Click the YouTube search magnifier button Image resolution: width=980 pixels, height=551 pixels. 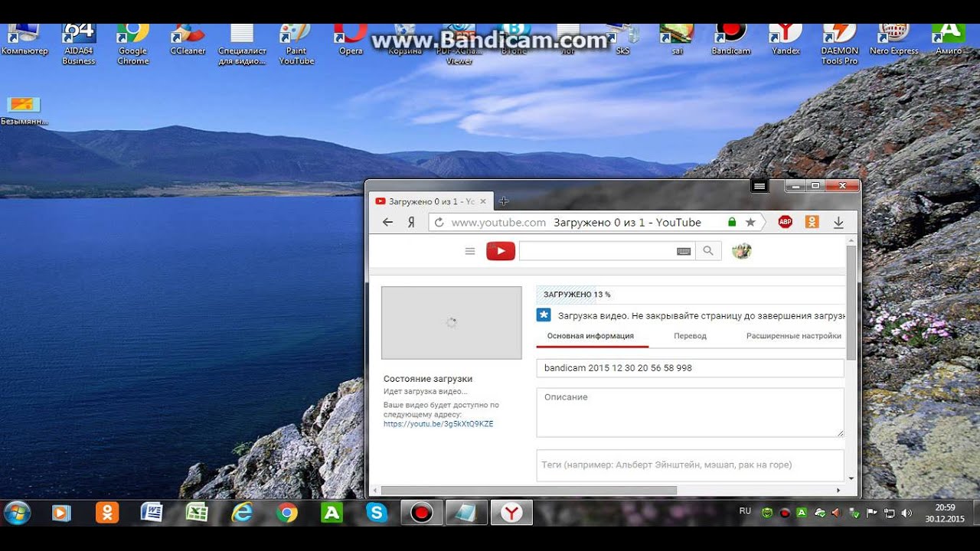pyautogui.click(x=708, y=251)
